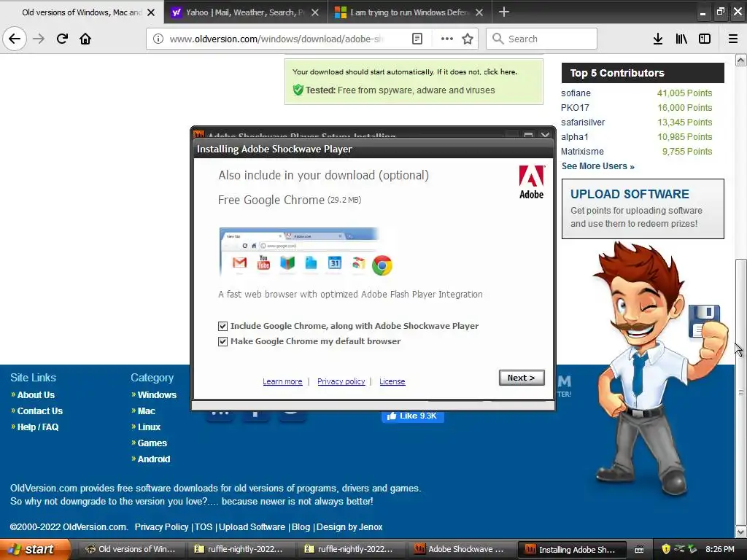The image size is (747, 560).
Task: Close the Yahoo Mail tab
Action: (x=315, y=12)
